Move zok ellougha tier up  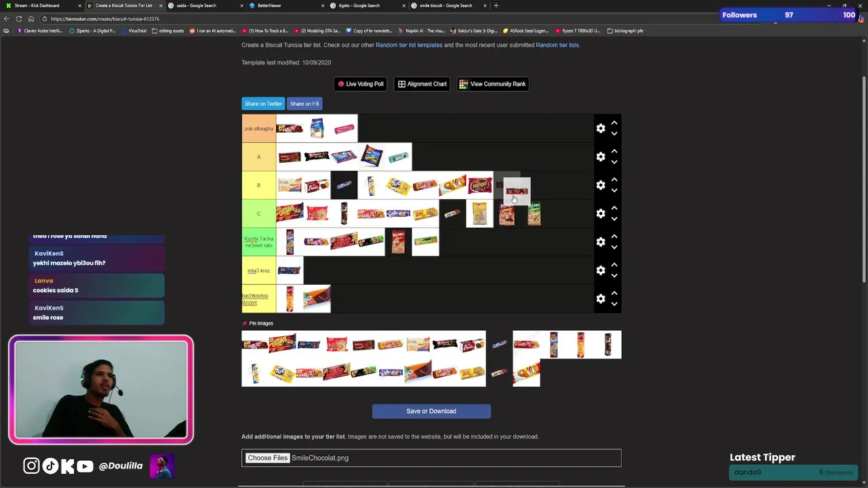[614, 123]
